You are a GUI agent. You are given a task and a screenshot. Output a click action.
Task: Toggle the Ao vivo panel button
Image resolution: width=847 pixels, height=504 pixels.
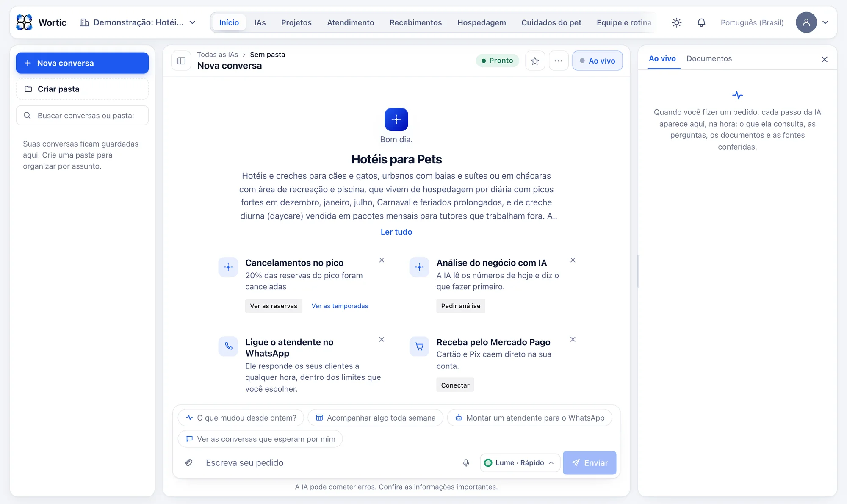point(597,61)
